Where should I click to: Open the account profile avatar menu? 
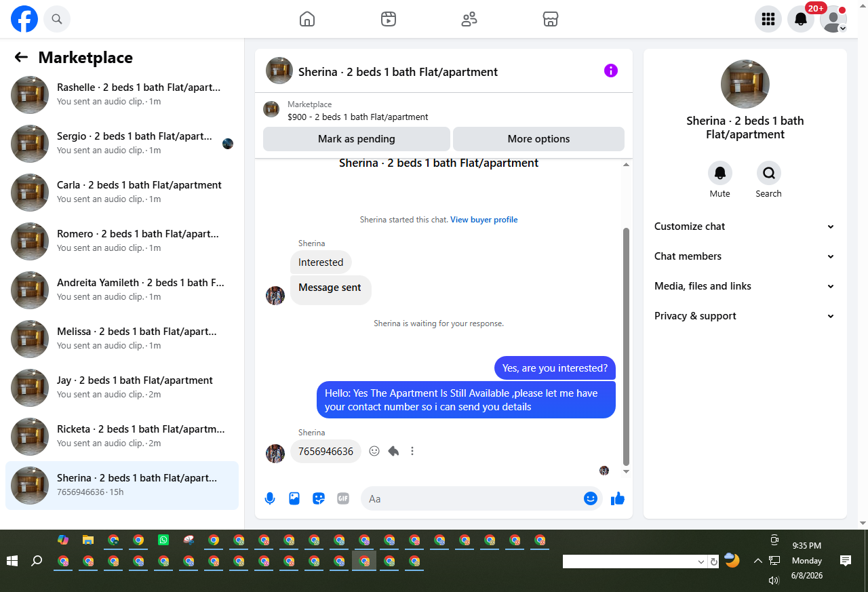pyautogui.click(x=833, y=19)
